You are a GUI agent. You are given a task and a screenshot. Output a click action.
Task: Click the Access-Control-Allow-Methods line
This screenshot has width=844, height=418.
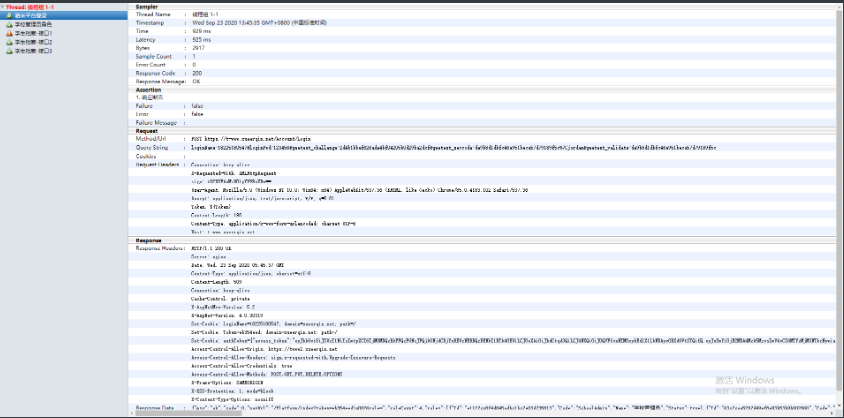coord(266,374)
